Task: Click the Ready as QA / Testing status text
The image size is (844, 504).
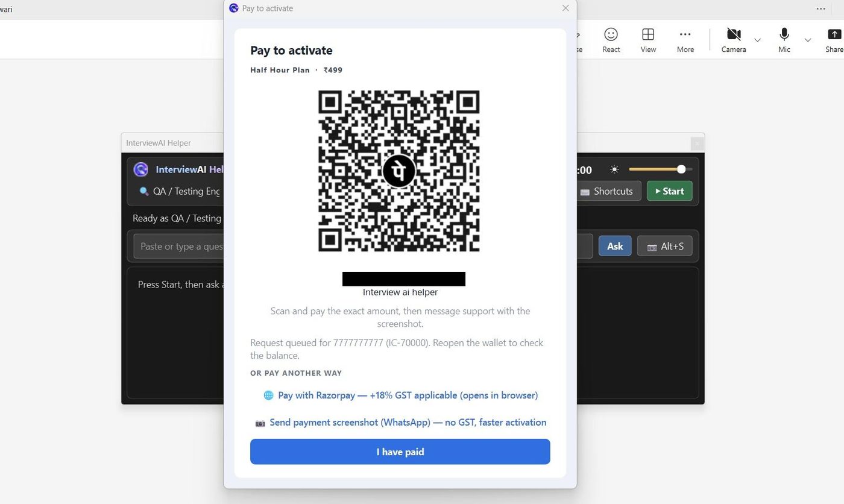Action: coord(177,218)
